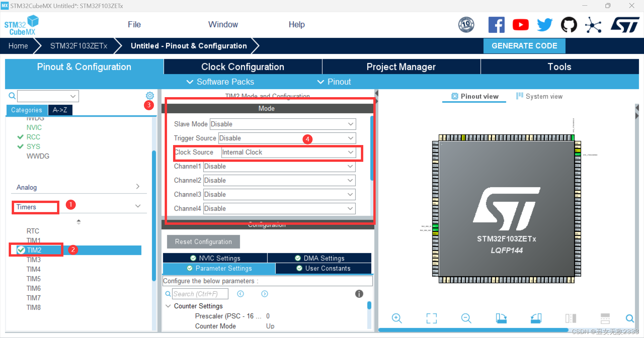Open the User Constants tab
644x338 pixels.
(324, 268)
